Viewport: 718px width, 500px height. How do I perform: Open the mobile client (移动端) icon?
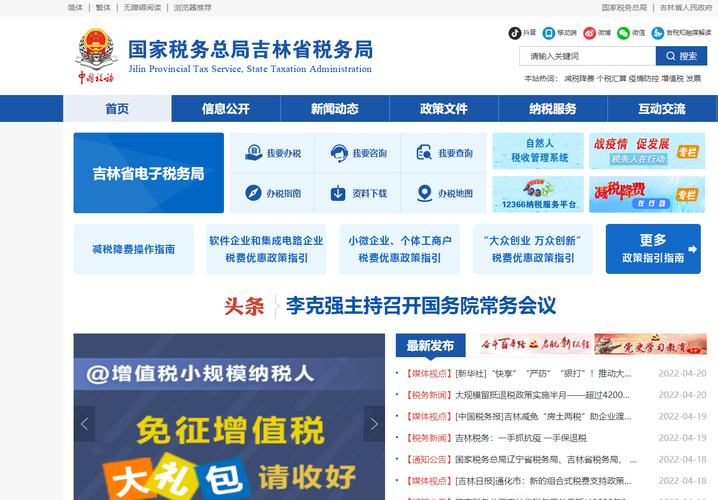pyautogui.click(x=549, y=32)
